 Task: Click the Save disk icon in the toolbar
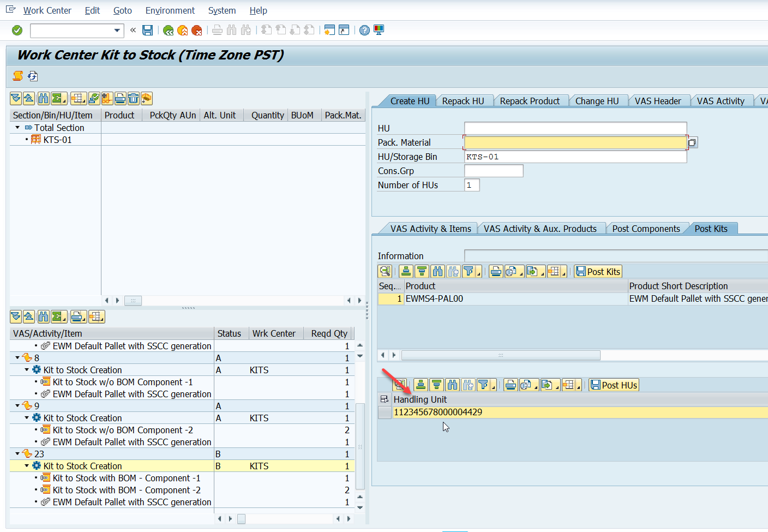(147, 30)
